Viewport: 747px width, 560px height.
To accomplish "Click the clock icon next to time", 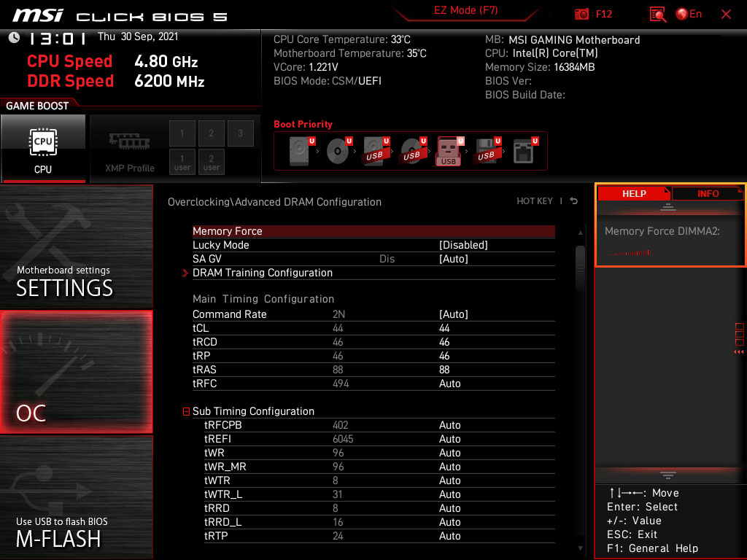I will coord(15,37).
